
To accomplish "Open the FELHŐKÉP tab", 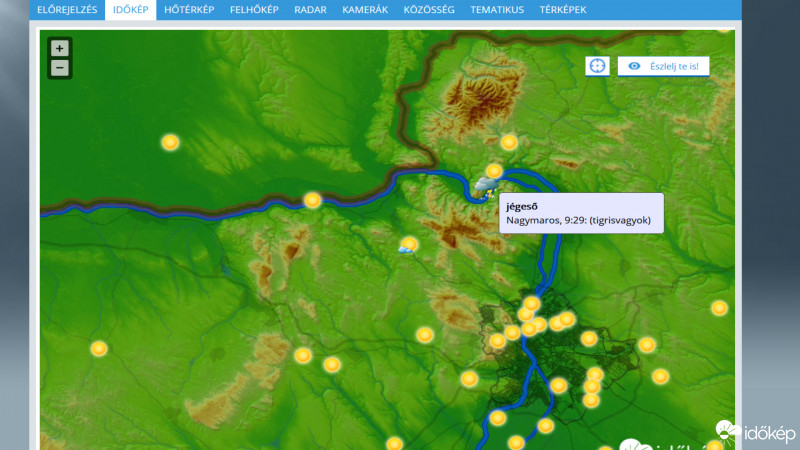I will click(255, 10).
